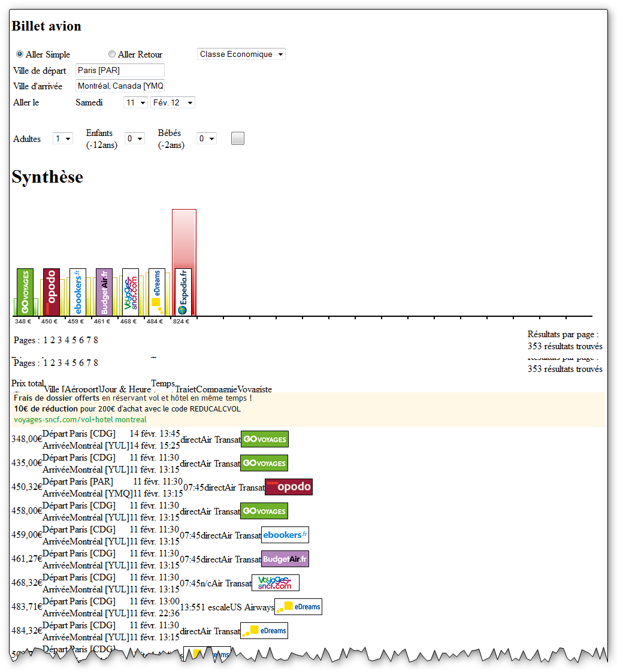The width and height of the screenshot is (617, 672).
Task: Click GO Voyages logo on 348,00€ row
Action: 265,439
